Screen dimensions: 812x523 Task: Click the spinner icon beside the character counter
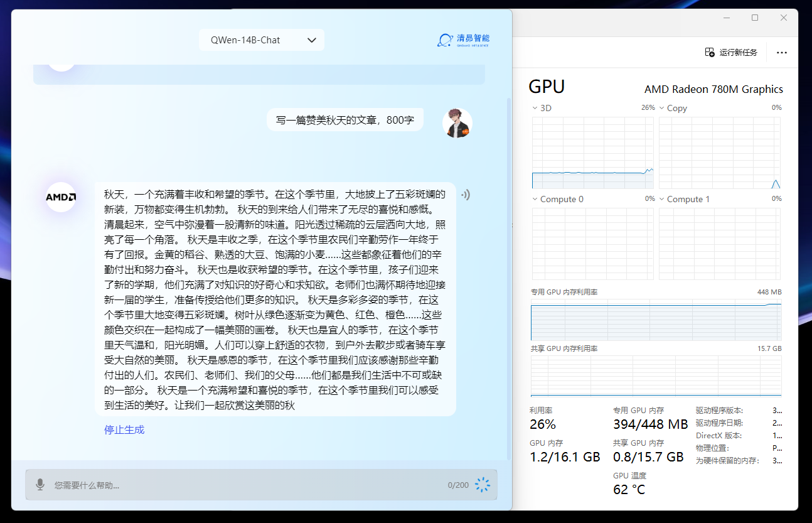pos(482,484)
